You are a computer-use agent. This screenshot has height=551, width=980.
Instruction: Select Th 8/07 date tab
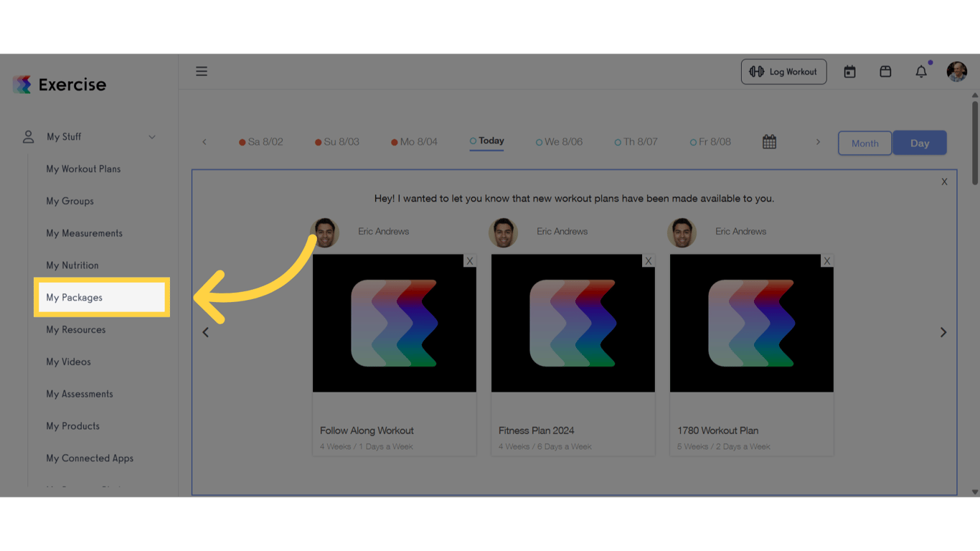pyautogui.click(x=636, y=142)
